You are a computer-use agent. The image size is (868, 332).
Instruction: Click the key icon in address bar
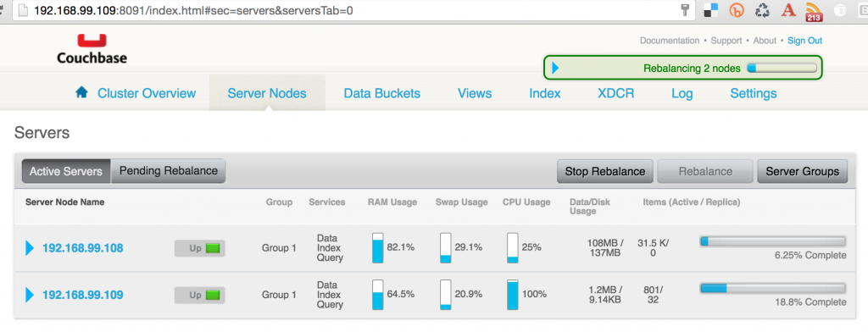click(685, 10)
